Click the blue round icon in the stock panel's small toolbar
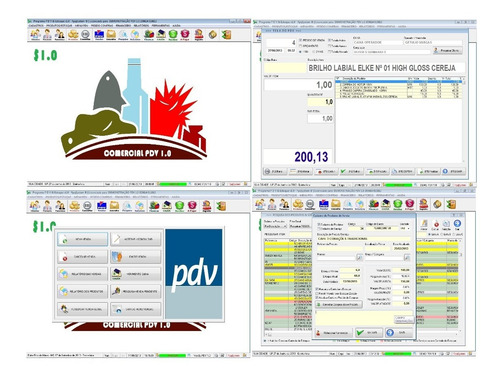The image size is (500, 378). tap(457, 224)
